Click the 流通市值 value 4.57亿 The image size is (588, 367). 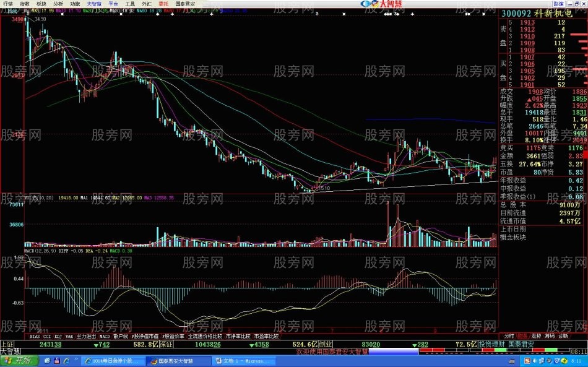[569, 221]
